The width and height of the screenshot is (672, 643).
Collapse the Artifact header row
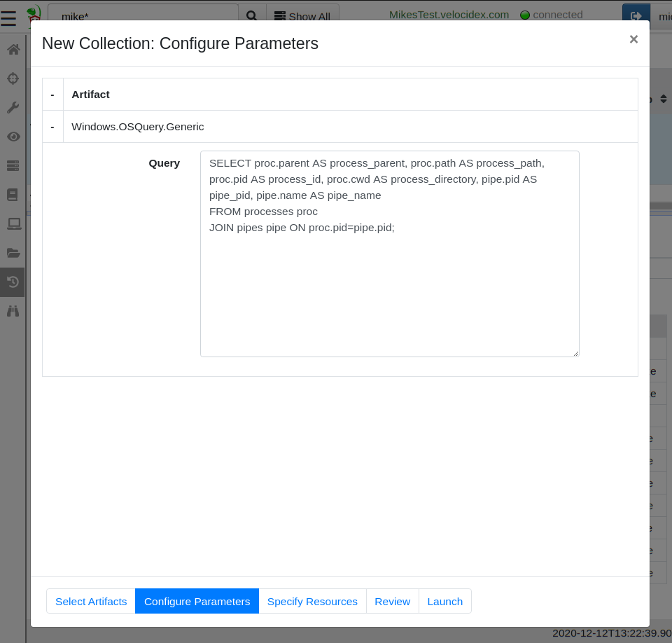tap(52, 95)
